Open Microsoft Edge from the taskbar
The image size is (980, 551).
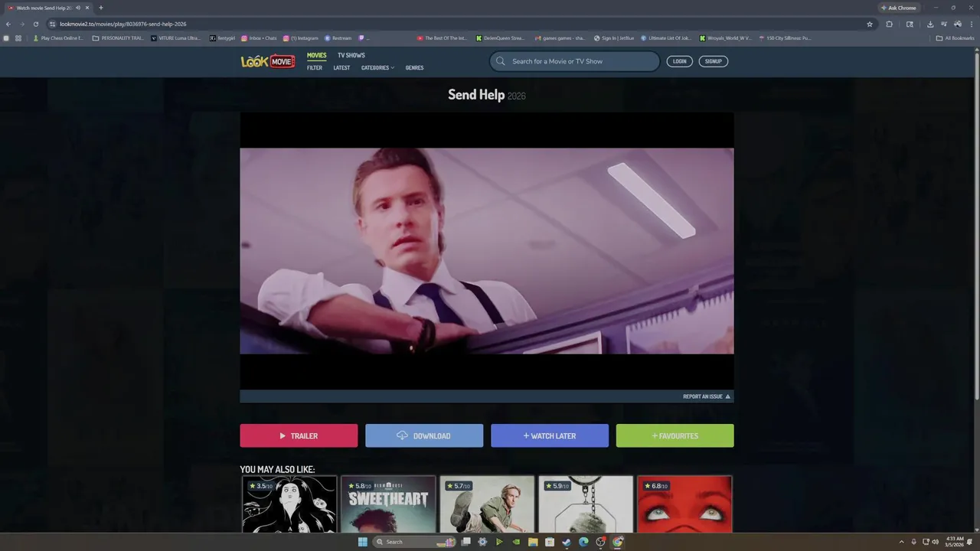click(x=583, y=542)
